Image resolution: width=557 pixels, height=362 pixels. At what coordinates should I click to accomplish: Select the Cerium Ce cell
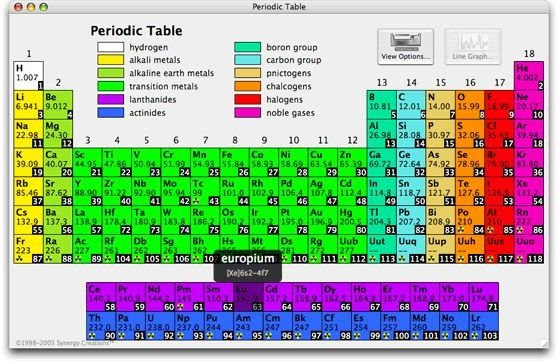coord(101,297)
